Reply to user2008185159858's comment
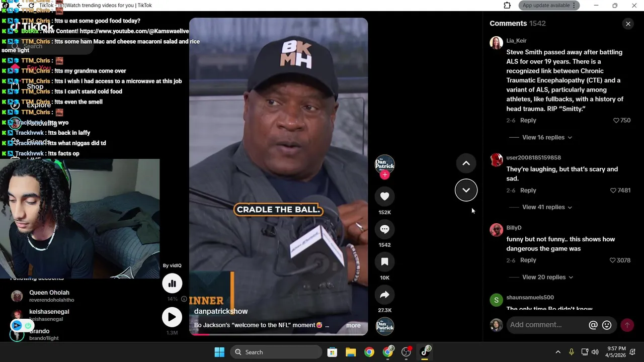The image size is (644, 362). (x=528, y=191)
